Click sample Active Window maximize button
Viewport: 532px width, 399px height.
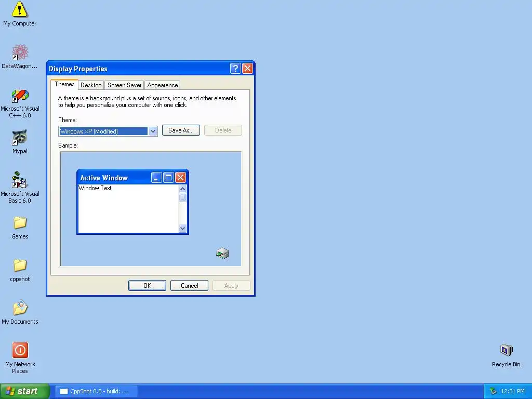168,178
